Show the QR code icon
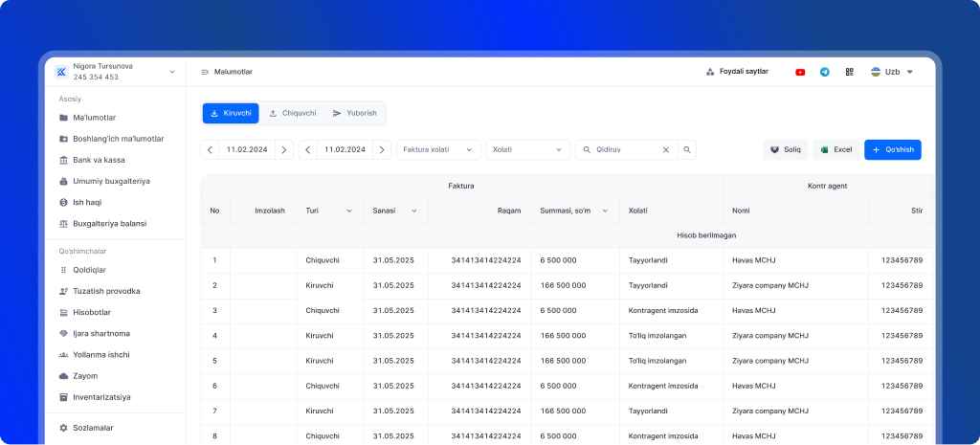Viewport: 980px width, 445px height. click(x=849, y=72)
